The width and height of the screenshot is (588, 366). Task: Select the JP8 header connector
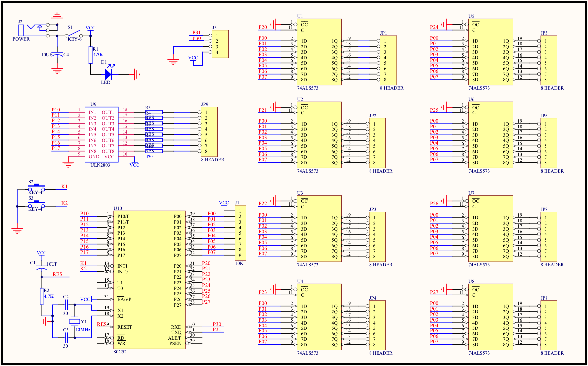click(x=549, y=326)
